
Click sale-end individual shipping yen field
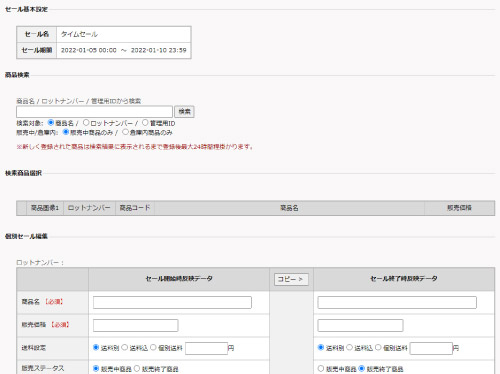pyautogui.click(x=431, y=348)
